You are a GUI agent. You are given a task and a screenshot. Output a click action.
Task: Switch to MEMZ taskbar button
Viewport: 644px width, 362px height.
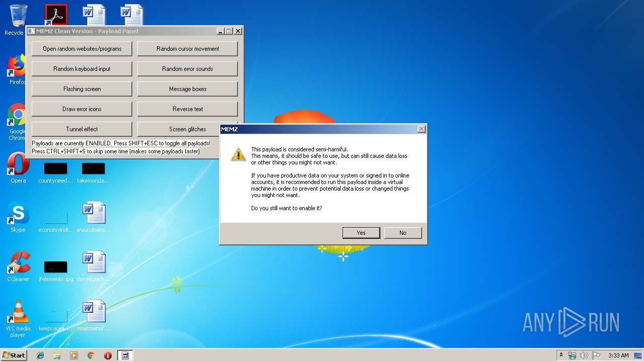pos(125,355)
